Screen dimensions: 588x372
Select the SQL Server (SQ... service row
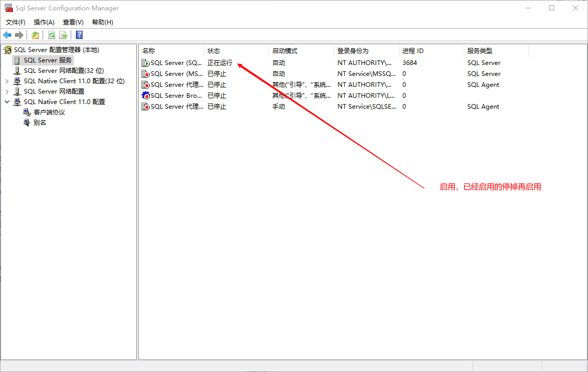[334, 63]
